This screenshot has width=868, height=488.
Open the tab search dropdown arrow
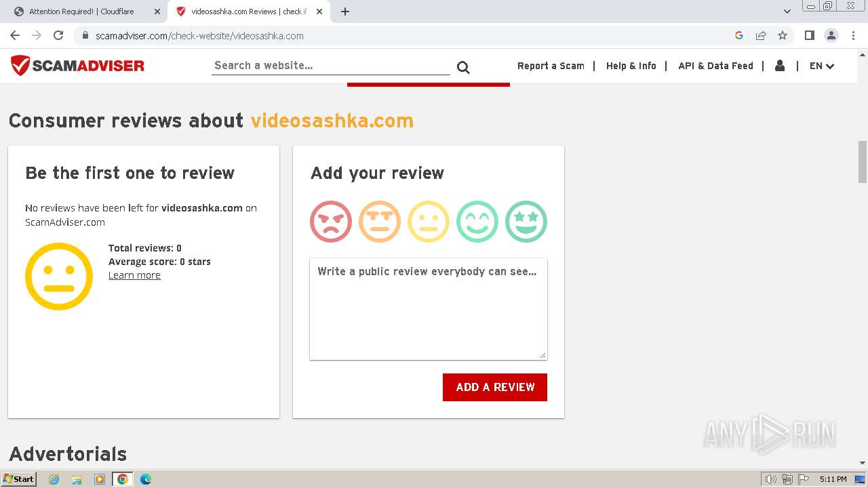point(787,12)
